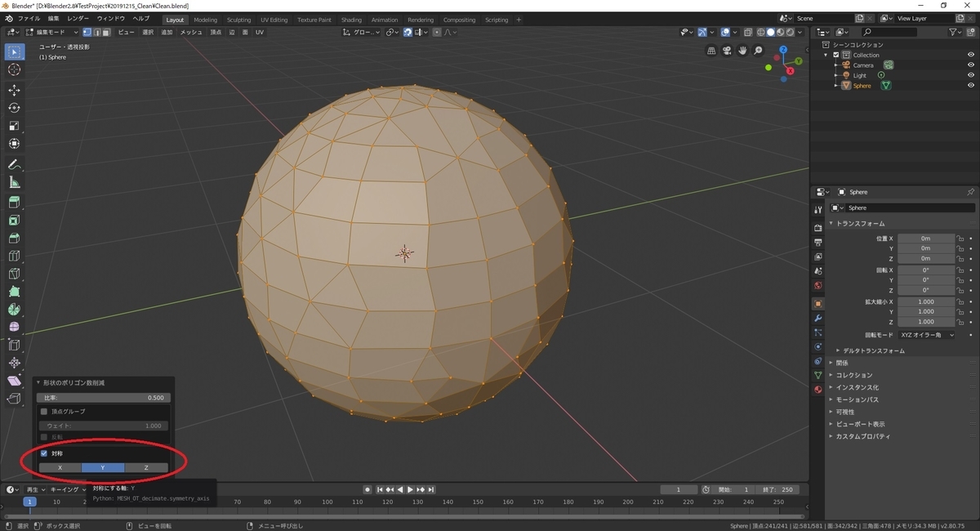Activate the Extrude Region tool

tap(14, 202)
